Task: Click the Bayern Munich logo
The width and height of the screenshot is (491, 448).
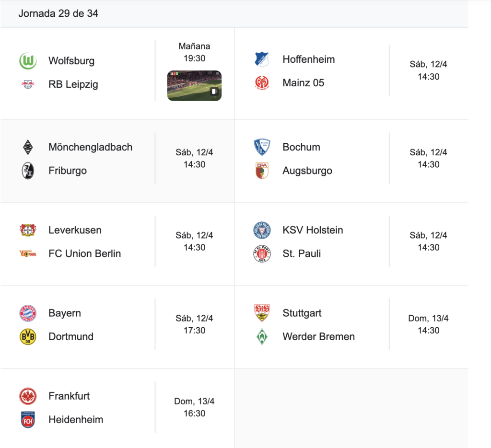Action: pyautogui.click(x=28, y=313)
